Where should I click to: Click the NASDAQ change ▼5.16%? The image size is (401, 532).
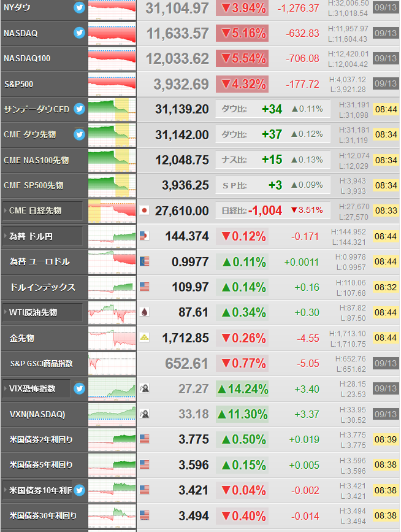pyautogui.click(x=242, y=33)
